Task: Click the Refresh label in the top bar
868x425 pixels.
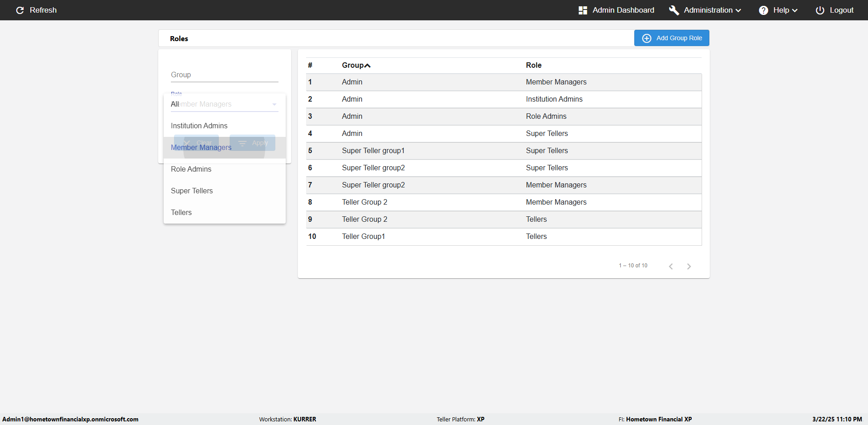Action: (x=43, y=10)
